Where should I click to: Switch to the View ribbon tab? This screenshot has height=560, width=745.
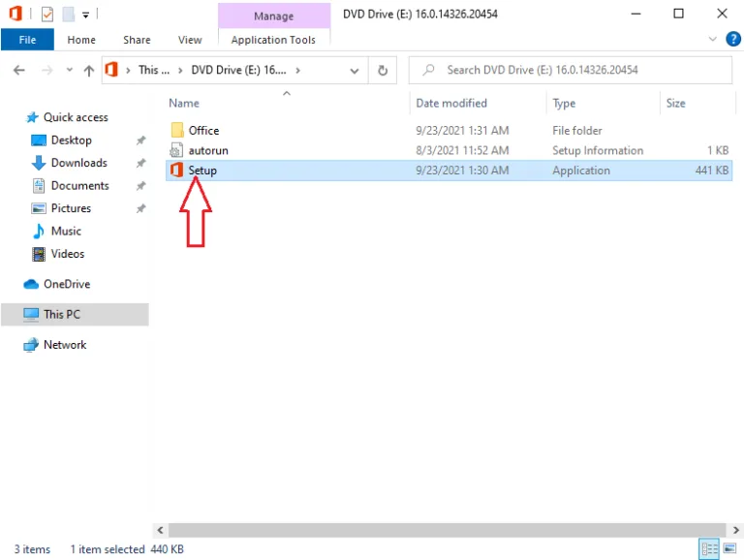coord(190,40)
